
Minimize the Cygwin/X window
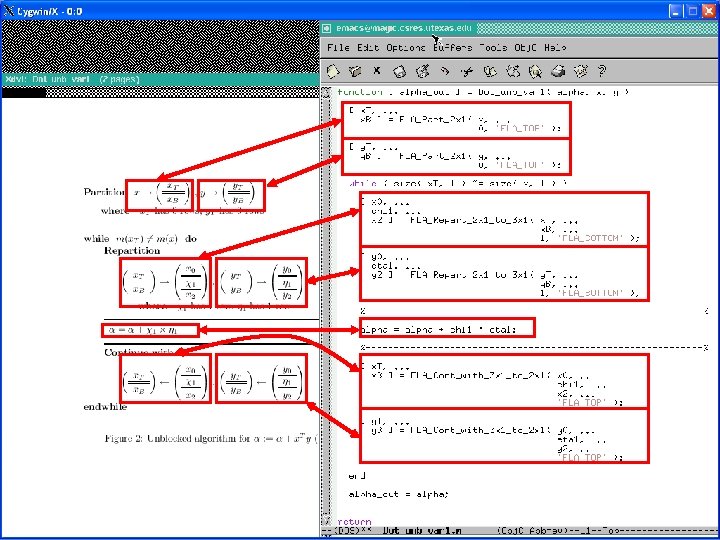point(675,11)
